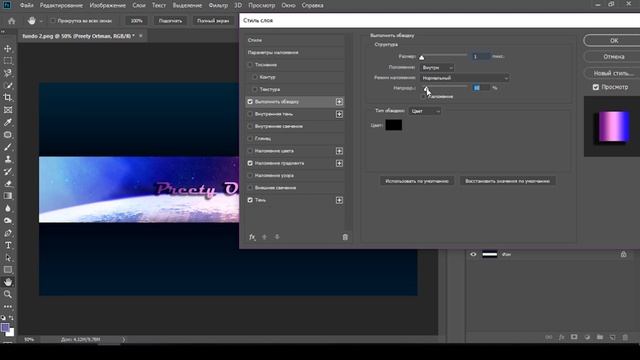Click the opacity percentage input field
The width and height of the screenshot is (640, 360).
point(481,88)
